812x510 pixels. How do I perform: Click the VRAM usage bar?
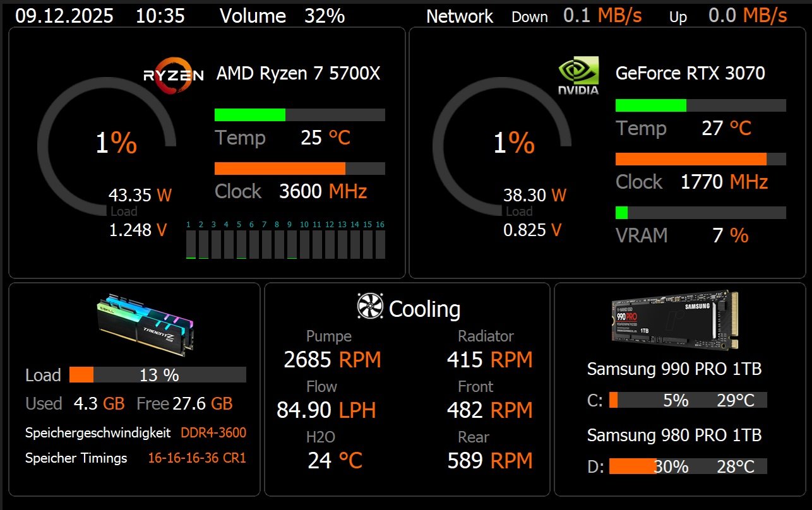pos(700,213)
